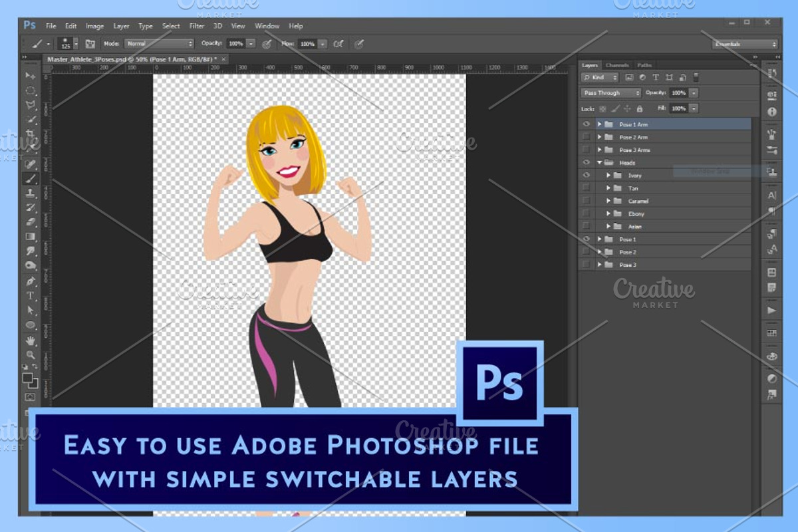Hide the Pose 1 Arm layer group

point(586,124)
